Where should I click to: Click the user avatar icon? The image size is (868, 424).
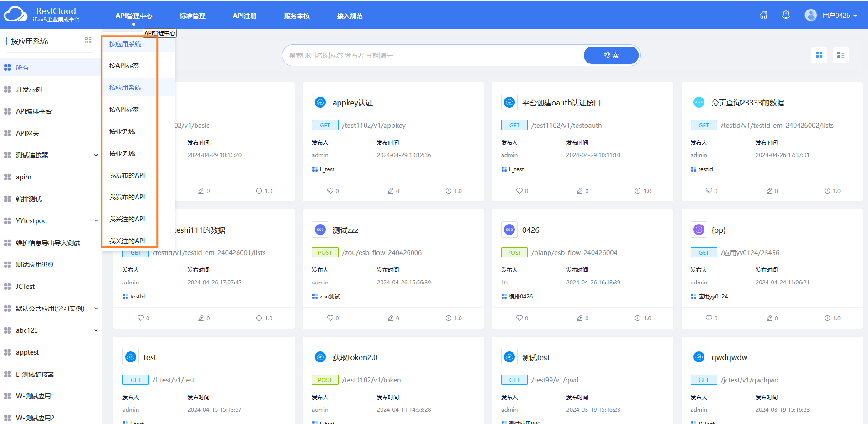point(811,15)
